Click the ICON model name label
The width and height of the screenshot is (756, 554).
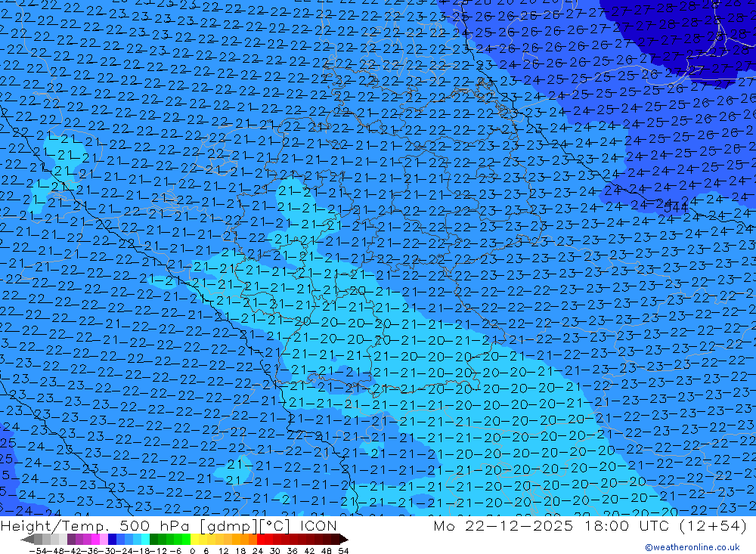click(x=318, y=525)
